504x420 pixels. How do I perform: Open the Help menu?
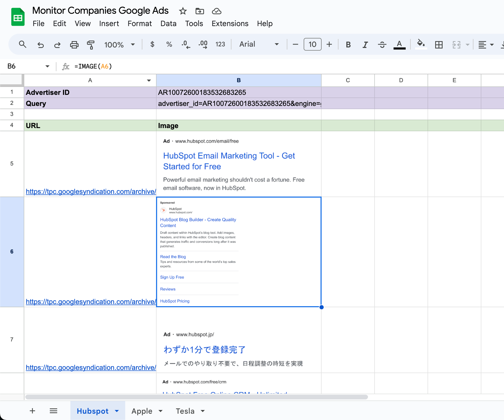(265, 23)
